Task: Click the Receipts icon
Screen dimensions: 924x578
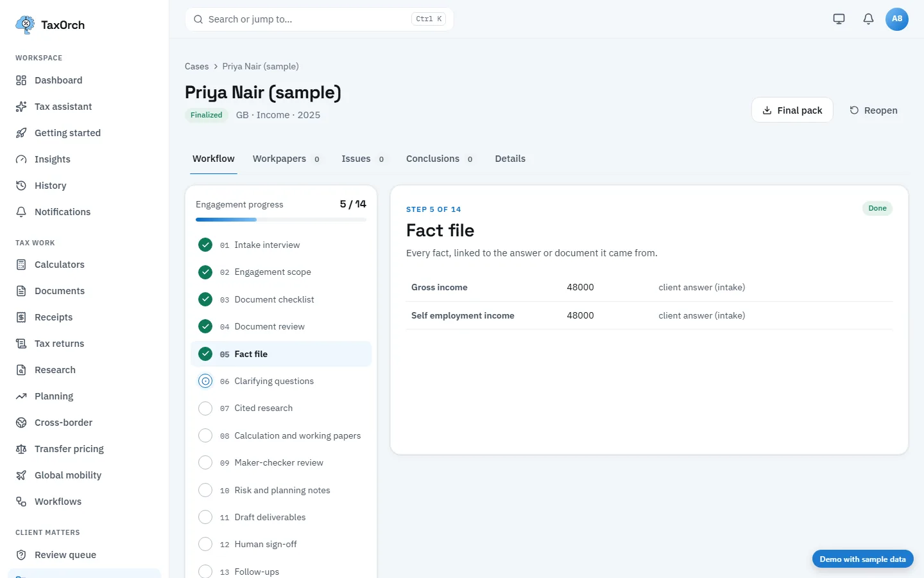Action: point(21,317)
